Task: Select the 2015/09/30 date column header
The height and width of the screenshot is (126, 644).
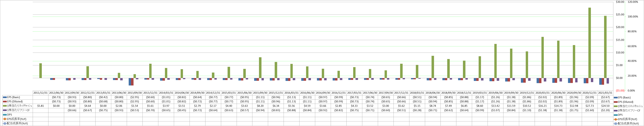Action: point(260,93)
